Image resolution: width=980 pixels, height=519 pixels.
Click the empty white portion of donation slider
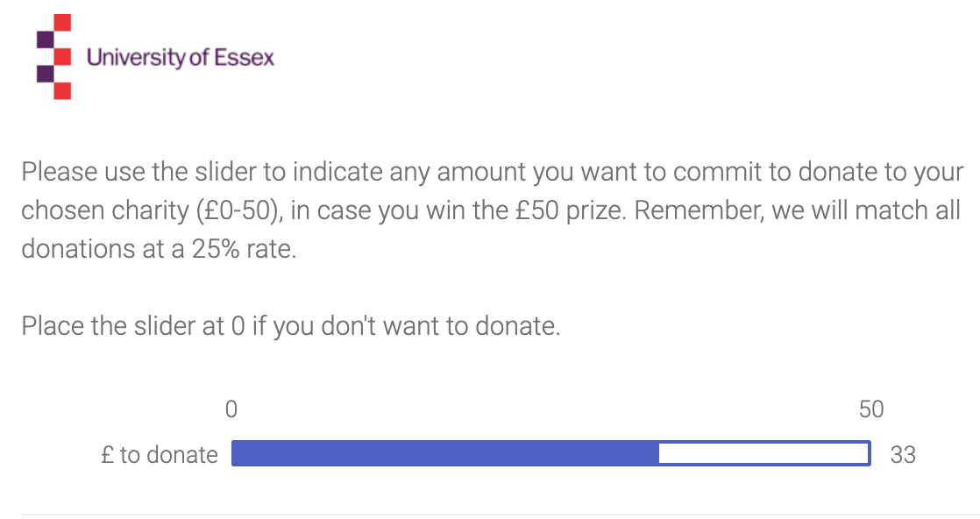click(763, 453)
